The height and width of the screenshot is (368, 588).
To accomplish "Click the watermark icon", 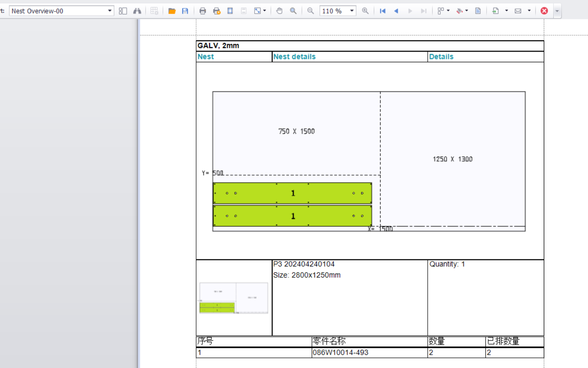I will point(478,11).
